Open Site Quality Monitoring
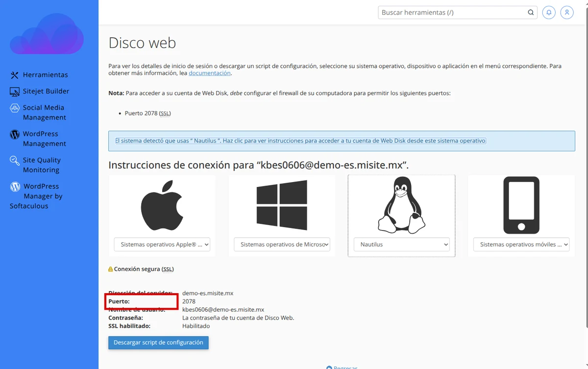The height and width of the screenshot is (369, 588). 42,165
